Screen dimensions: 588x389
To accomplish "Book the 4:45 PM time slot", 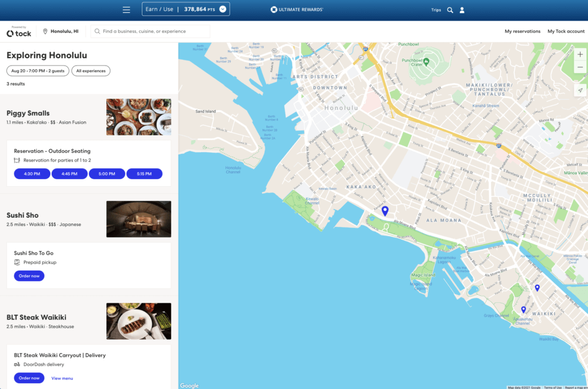I will click(69, 174).
